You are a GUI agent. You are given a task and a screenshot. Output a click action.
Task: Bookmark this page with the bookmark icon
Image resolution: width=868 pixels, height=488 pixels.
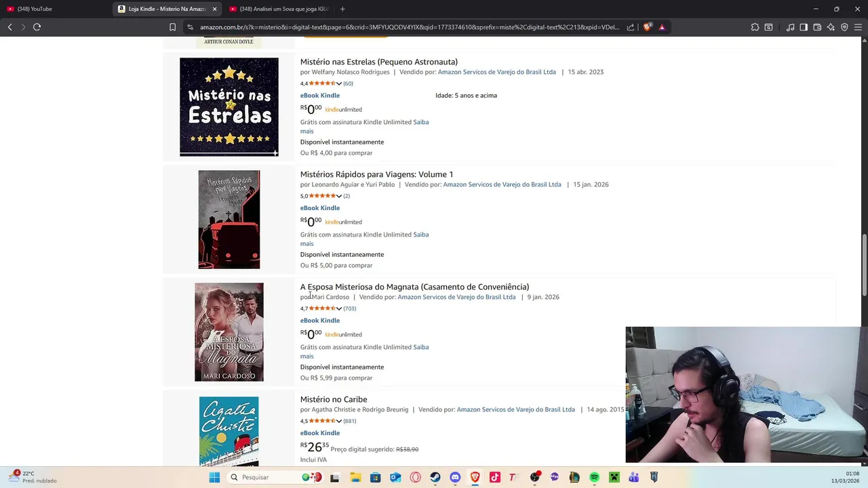pyautogui.click(x=172, y=27)
